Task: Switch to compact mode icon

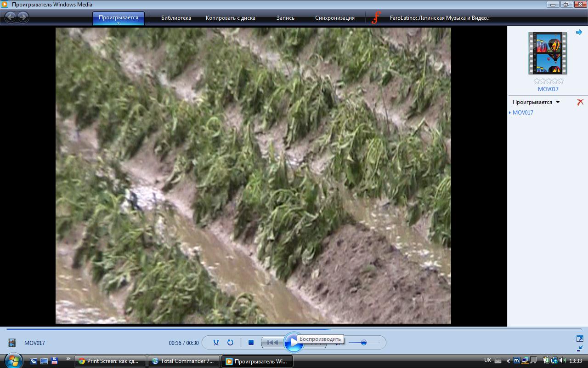Action: (580, 348)
